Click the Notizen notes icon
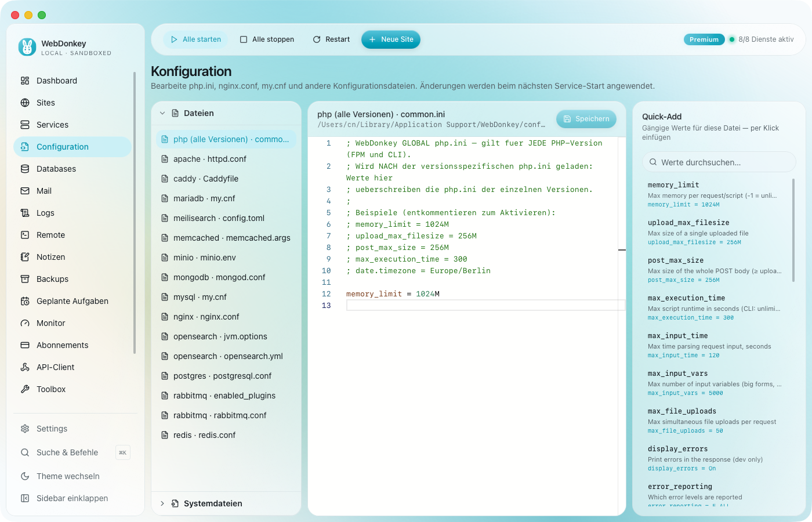 pyautogui.click(x=25, y=257)
